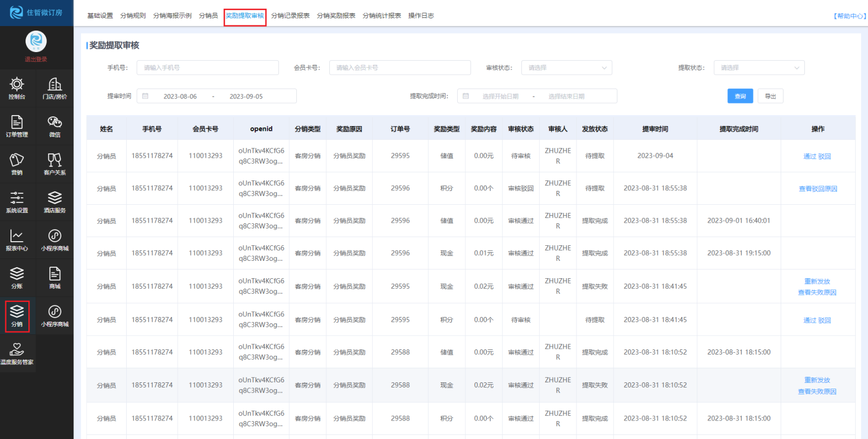Open the 分账 sidebar icon

pyautogui.click(x=17, y=278)
